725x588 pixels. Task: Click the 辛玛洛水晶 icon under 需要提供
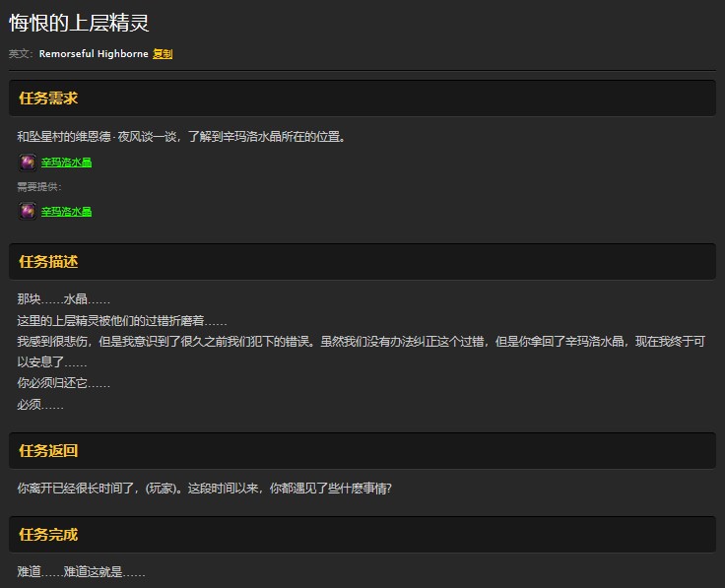(28, 211)
